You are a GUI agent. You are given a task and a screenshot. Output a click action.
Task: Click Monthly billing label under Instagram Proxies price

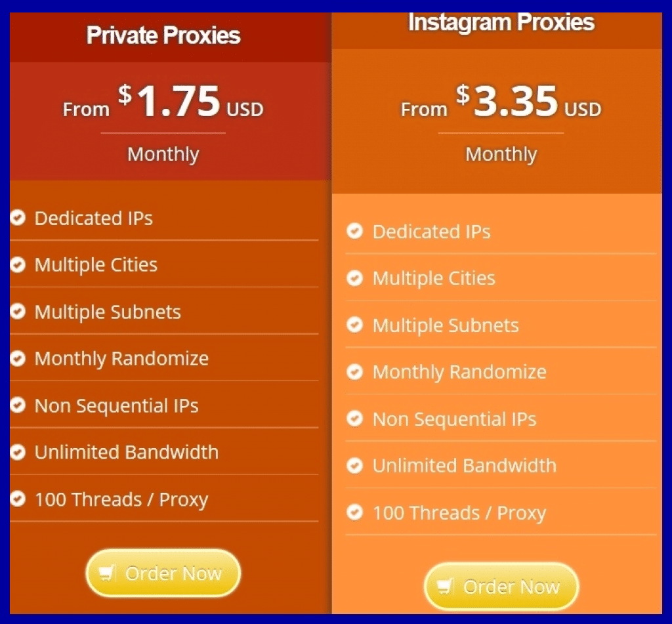[501, 154]
